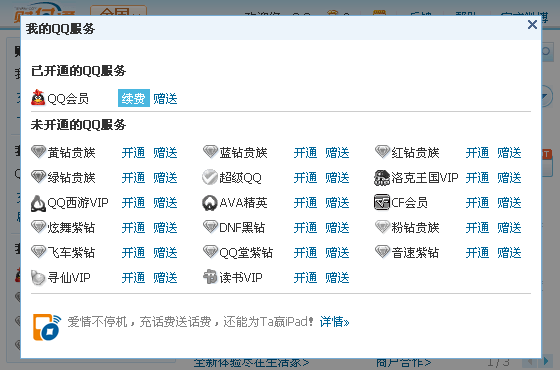The height and width of the screenshot is (370, 560).
Task: Gift QQ堂紫钻 via 赠送 link
Action: [337, 253]
